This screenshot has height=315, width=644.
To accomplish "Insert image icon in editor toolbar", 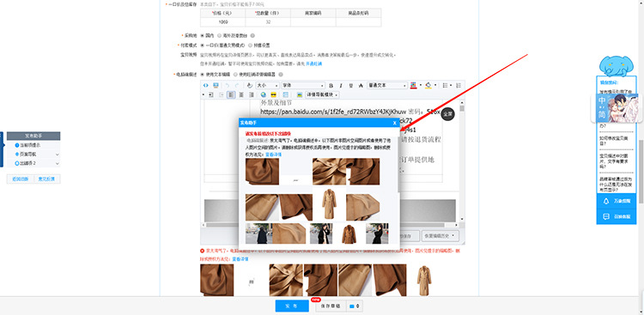I will [300, 95].
